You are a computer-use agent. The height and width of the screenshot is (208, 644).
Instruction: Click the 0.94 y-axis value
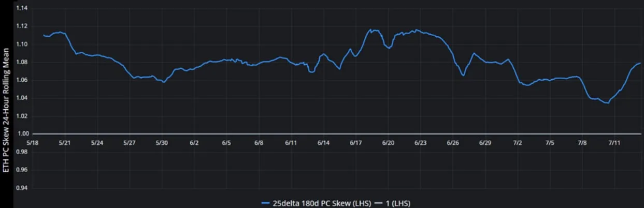click(x=22, y=188)
